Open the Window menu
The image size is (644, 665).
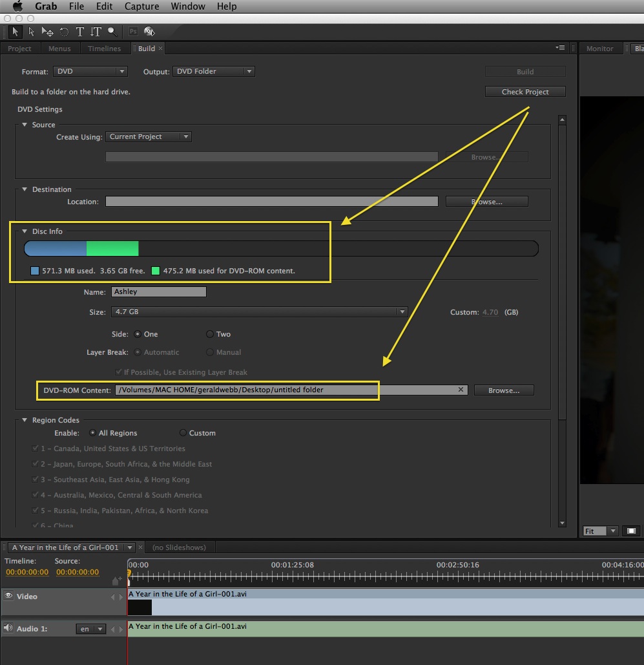pyautogui.click(x=188, y=6)
